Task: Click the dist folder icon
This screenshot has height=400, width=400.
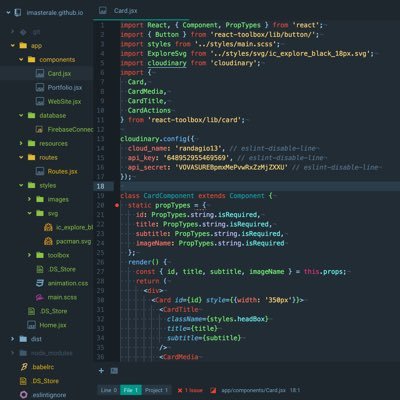Action: tap(23, 339)
